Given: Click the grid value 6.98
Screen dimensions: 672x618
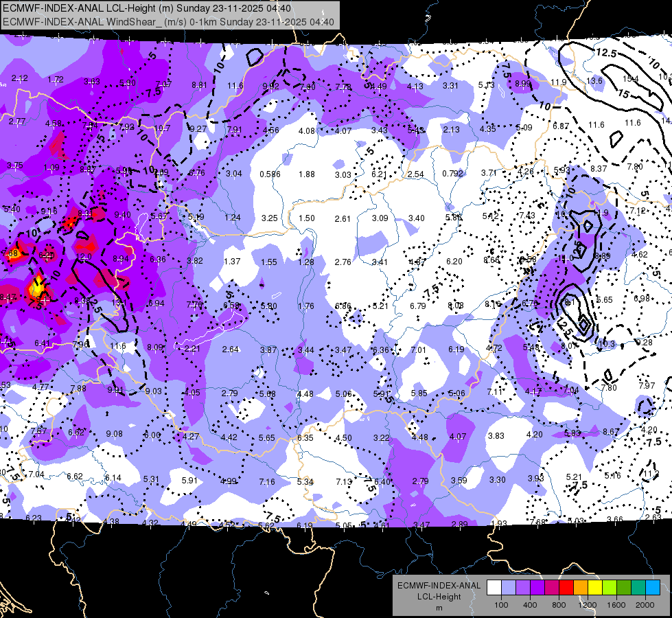Looking at the screenshot, I should [642, 298].
